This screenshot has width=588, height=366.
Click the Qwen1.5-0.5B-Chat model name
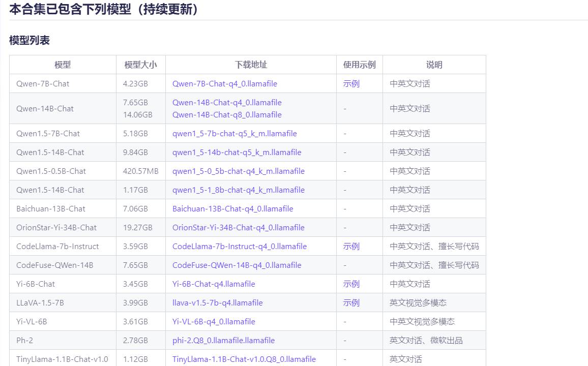(x=51, y=171)
